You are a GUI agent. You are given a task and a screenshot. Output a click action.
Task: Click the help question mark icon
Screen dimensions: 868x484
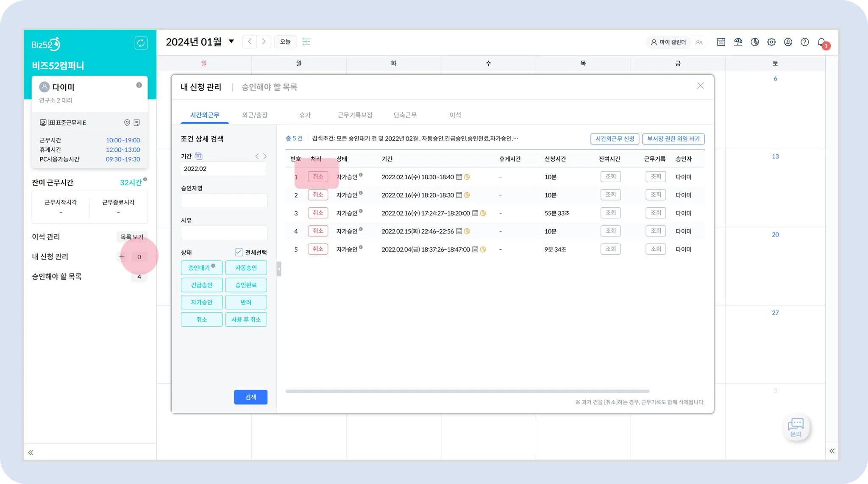coord(804,42)
